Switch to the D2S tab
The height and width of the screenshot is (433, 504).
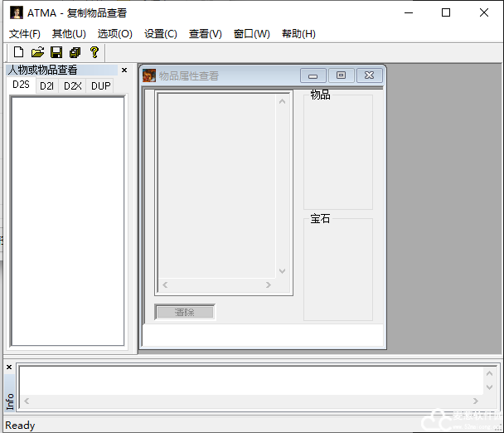coord(21,85)
